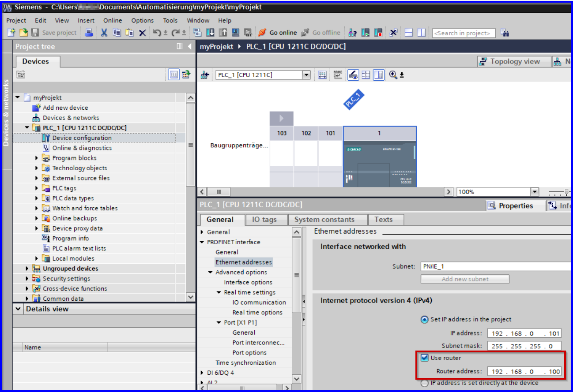Open the Online menu
Viewport: 573px width, 392px height.
[x=113, y=20]
